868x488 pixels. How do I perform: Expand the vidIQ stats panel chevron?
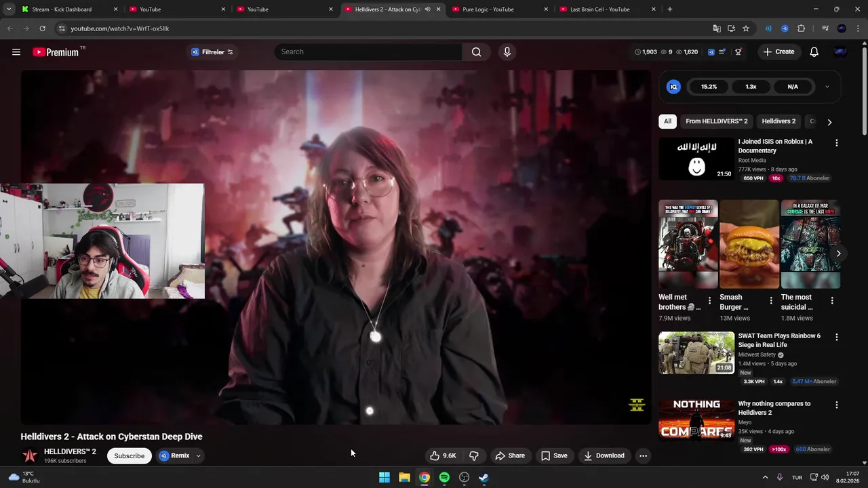(827, 87)
